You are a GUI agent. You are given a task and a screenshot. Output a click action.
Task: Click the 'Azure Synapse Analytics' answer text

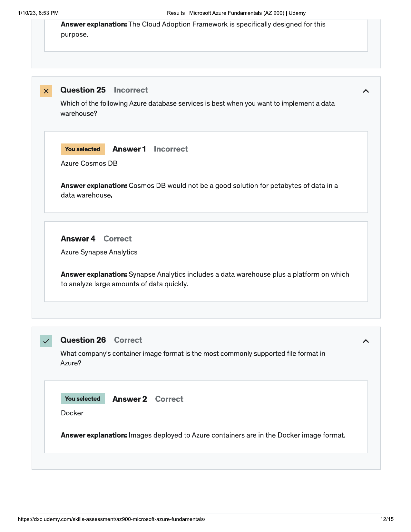[x=99, y=252]
